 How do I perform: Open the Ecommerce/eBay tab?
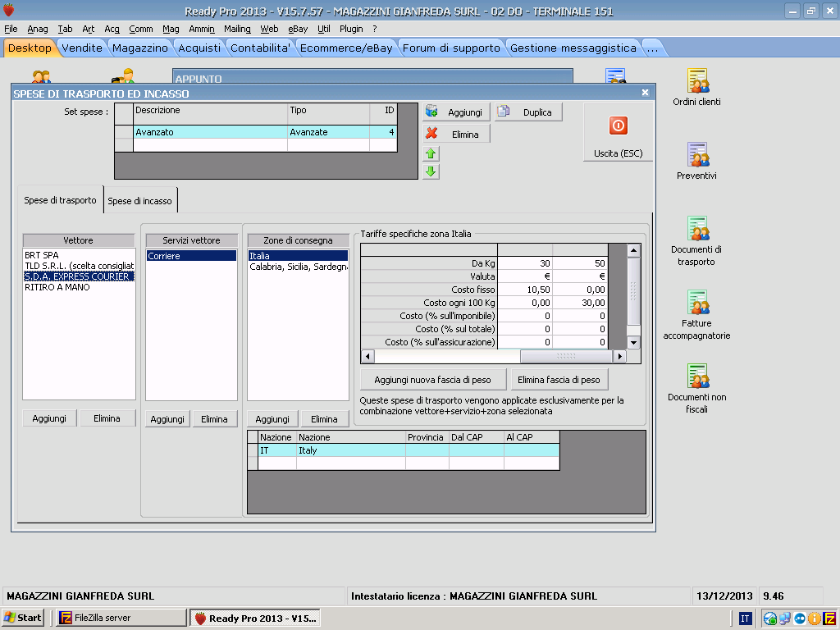coord(346,48)
